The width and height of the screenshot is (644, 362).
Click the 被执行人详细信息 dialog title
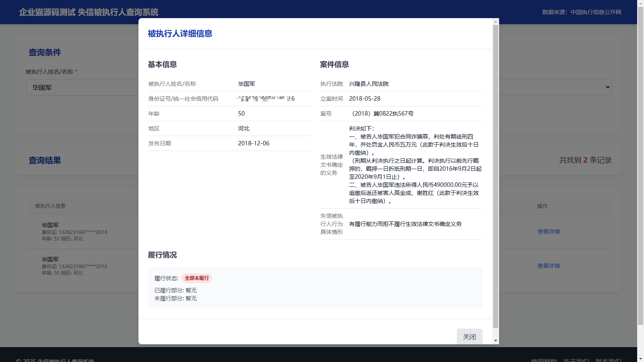click(x=180, y=33)
